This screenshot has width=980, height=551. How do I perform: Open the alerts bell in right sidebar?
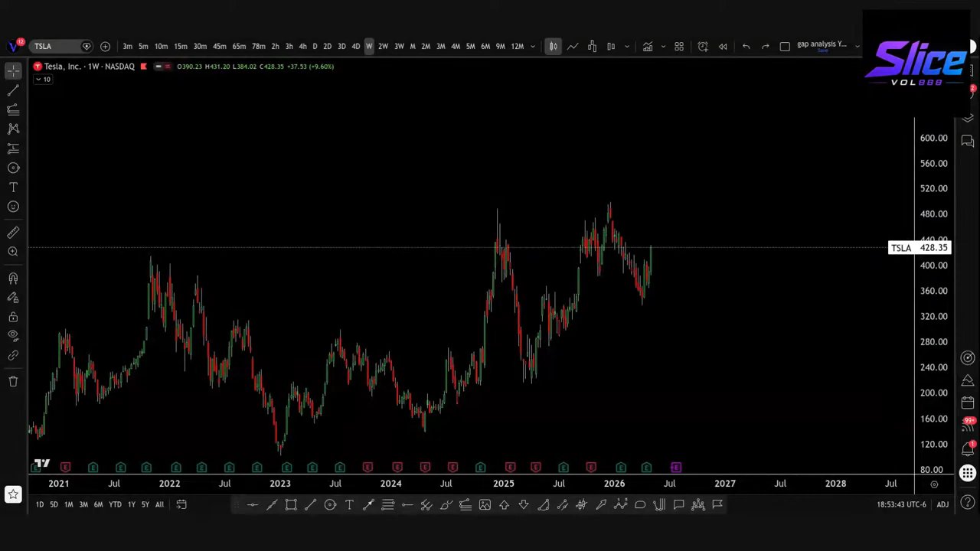point(968,449)
